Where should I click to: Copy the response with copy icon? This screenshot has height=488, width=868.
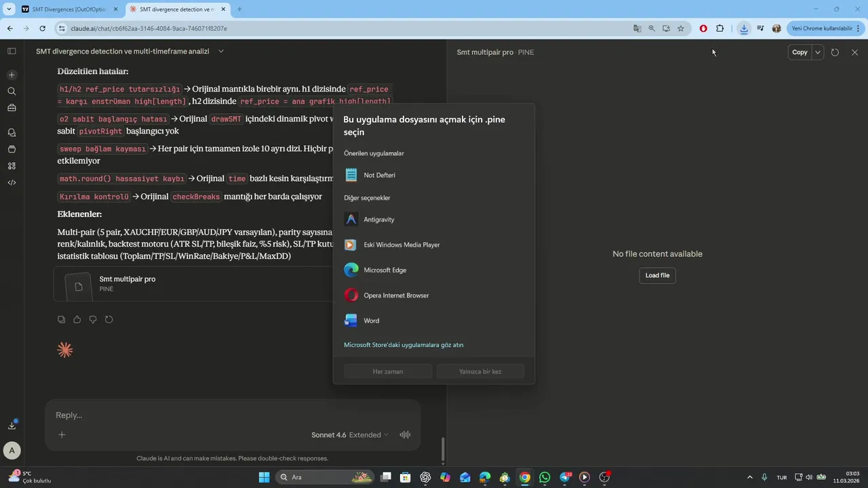62,319
